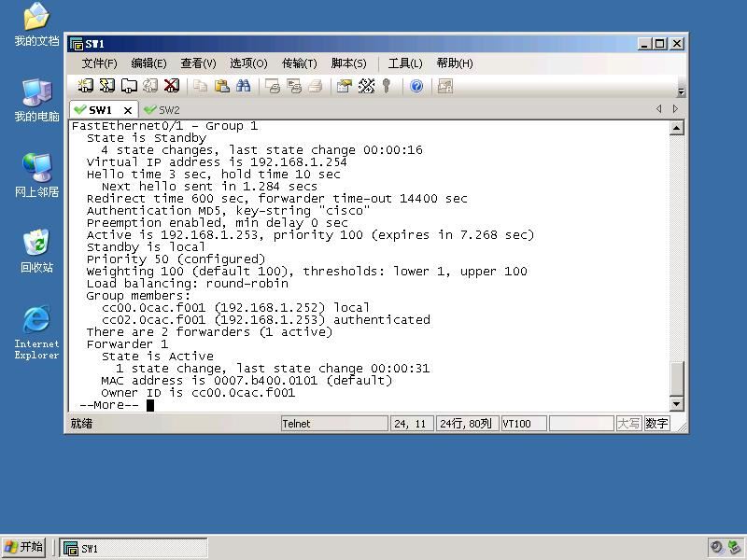
Task: Click the 我的文档 desktop icon
Action: pyautogui.click(x=36, y=25)
